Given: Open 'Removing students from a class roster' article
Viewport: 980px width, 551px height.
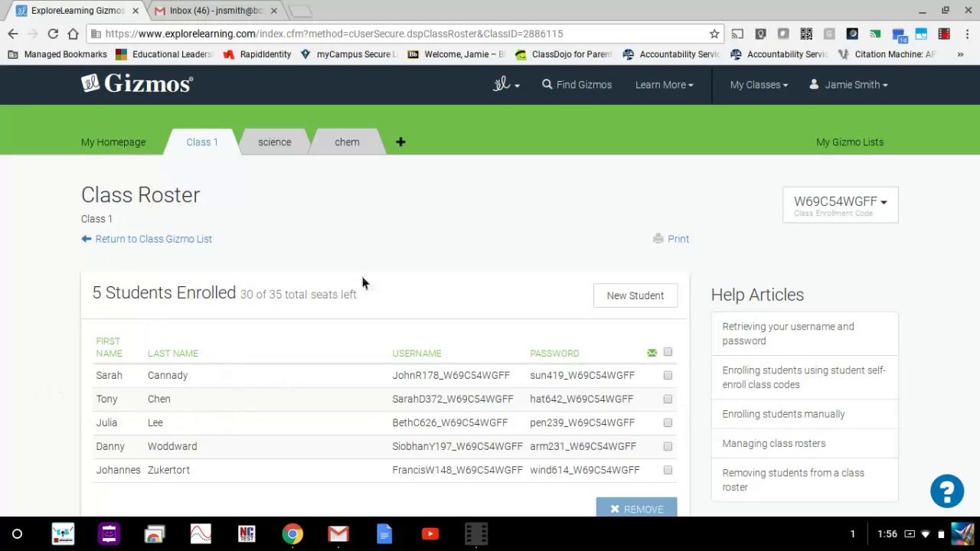Looking at the screenshot, I should (x=805, y=480).
